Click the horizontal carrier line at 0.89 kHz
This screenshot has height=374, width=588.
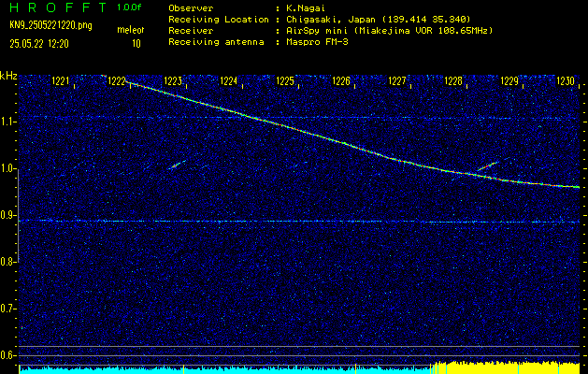(x=299, y=222)
